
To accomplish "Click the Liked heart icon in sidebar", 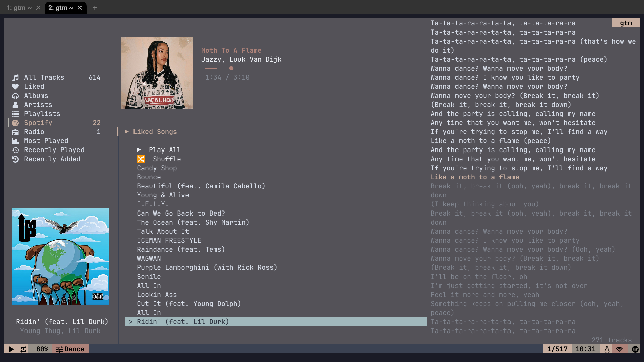I will click(x=15, y=87).
